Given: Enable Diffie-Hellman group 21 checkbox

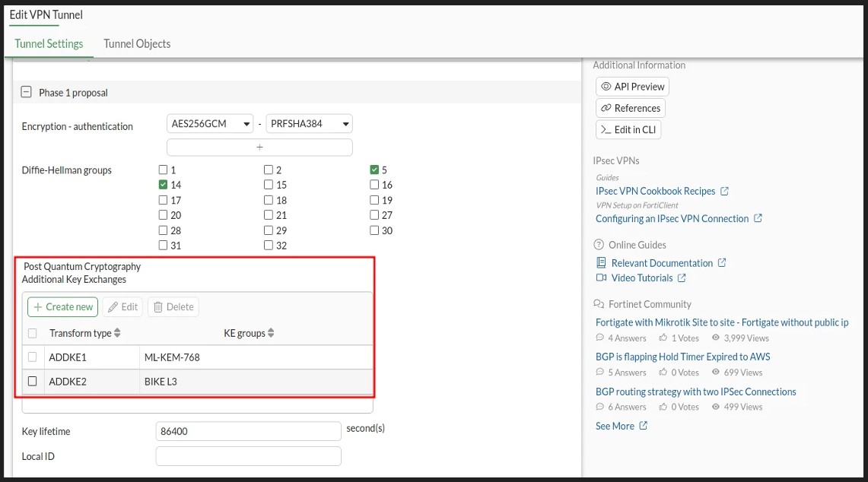Looking at the screenshot, I should click(269, 215).
